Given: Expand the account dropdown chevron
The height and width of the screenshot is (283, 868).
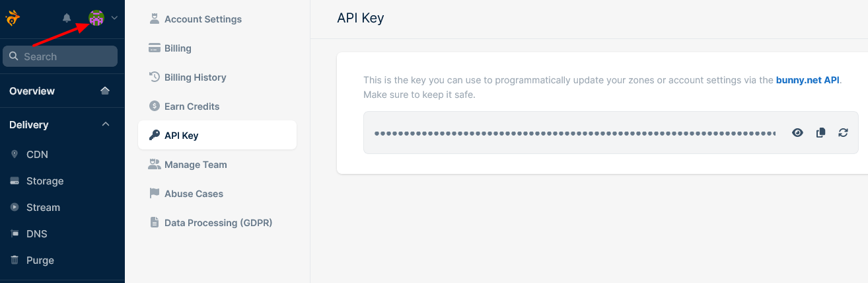Looking at the screenshot, I should coord(114,18).
